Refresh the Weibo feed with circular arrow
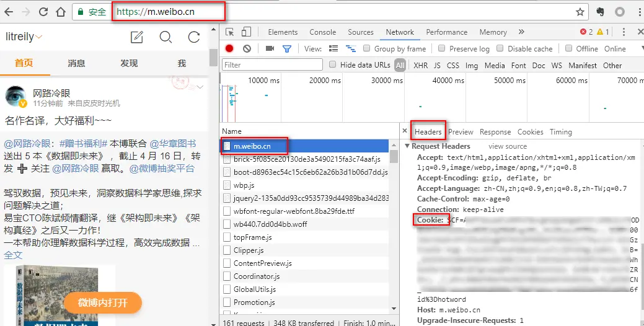Screen dimensions: 644x326 (194, 37)
